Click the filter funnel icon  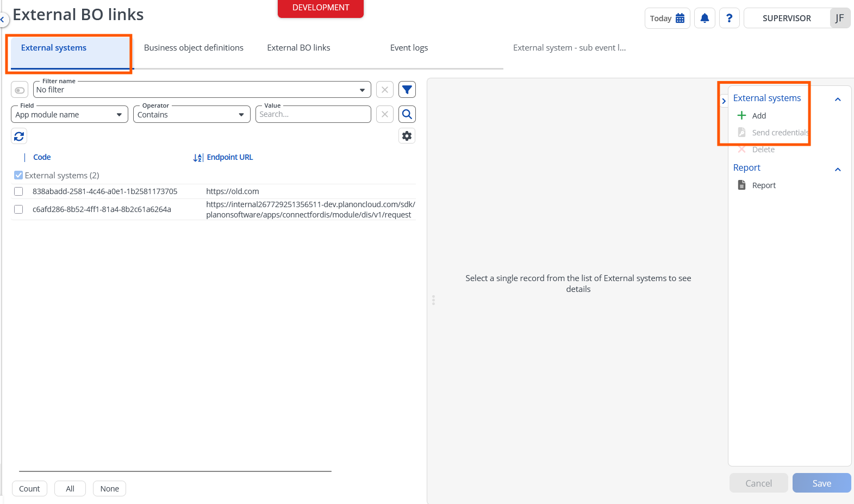pos(407,90)
